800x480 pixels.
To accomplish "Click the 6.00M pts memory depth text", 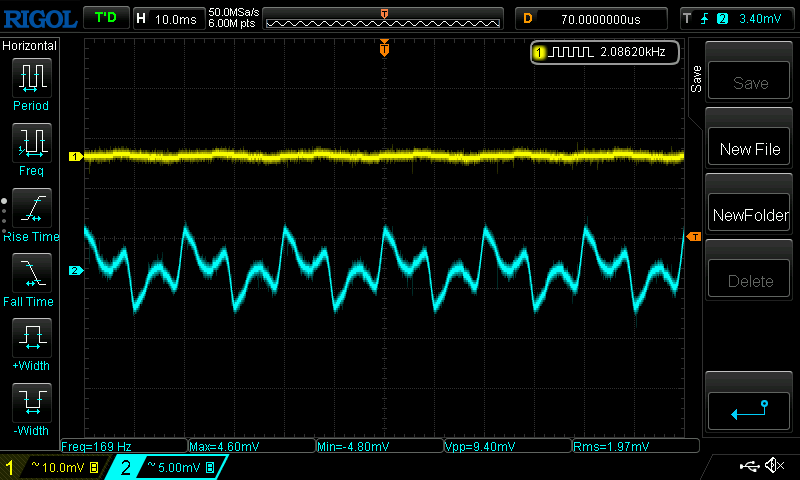I will click(232, 23).
